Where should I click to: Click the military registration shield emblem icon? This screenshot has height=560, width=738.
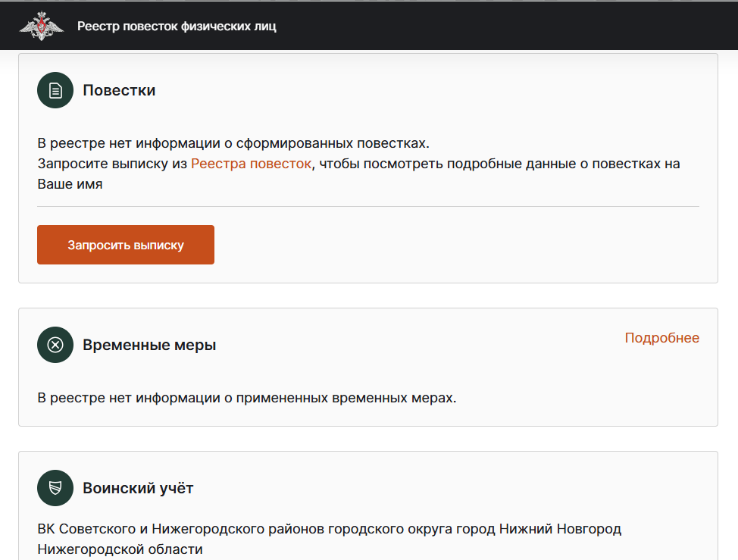55,488
